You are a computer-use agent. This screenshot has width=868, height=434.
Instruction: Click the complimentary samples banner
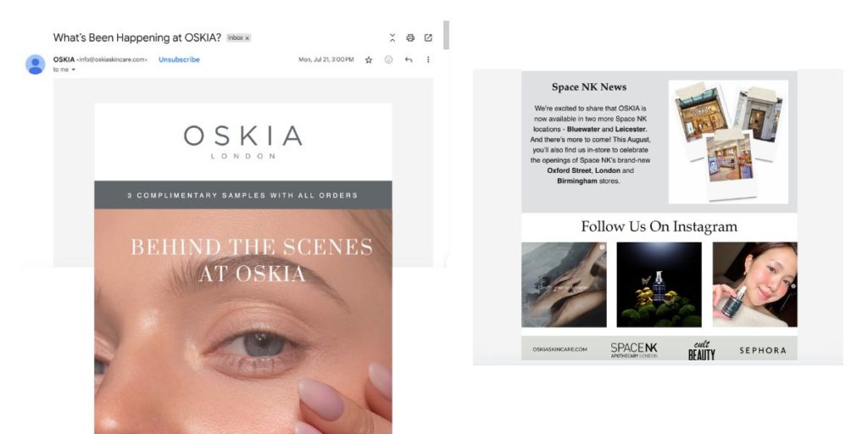pos(243,195)
